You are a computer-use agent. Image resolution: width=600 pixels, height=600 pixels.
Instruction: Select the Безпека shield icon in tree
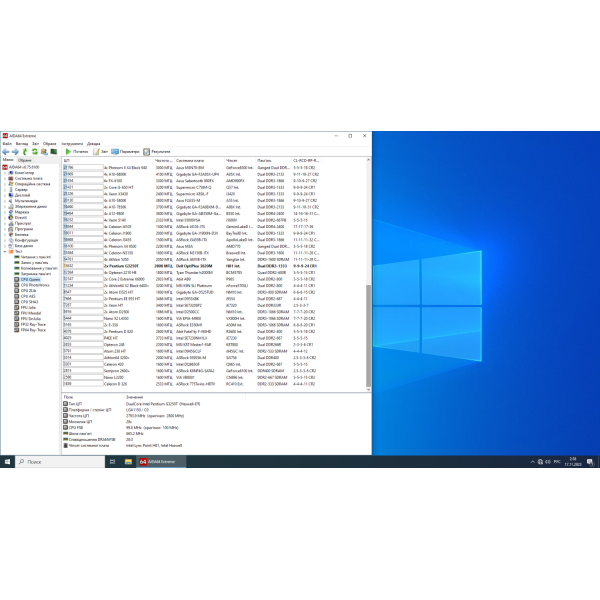[11, 235]
